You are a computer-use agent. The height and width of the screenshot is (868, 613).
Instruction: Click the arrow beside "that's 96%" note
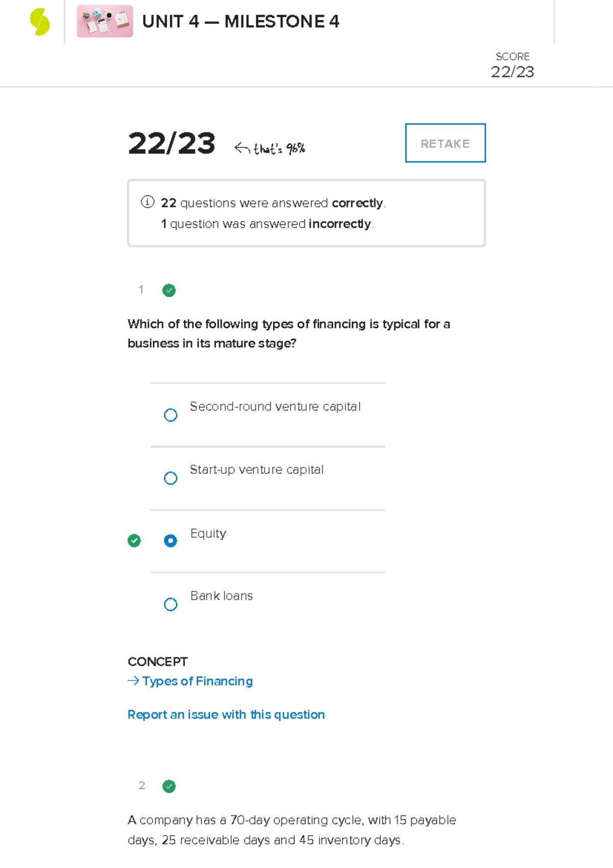tap(242, 148)
